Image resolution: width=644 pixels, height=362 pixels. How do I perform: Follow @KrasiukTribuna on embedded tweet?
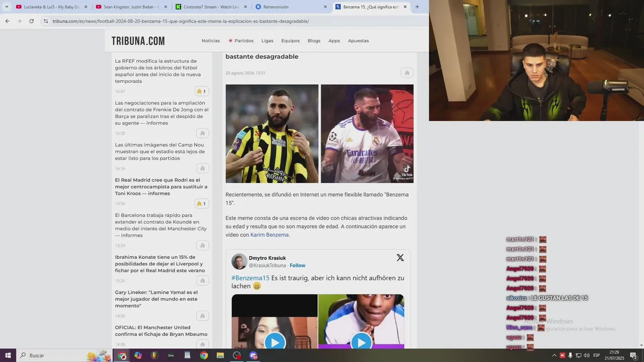(297, 265)
